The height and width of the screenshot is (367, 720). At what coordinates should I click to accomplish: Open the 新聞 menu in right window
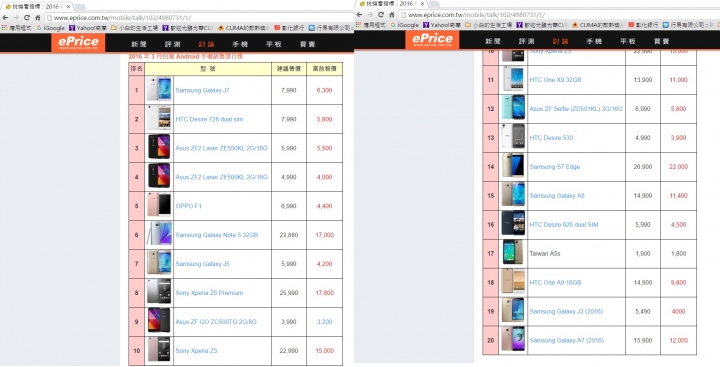point(493,41)
